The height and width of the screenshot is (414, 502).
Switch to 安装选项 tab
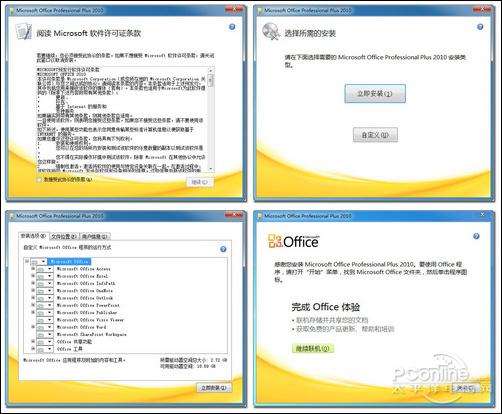click(33, 236)
